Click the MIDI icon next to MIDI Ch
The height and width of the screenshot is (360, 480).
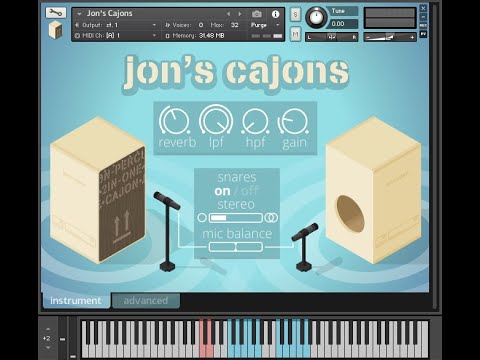coord(77,35)
